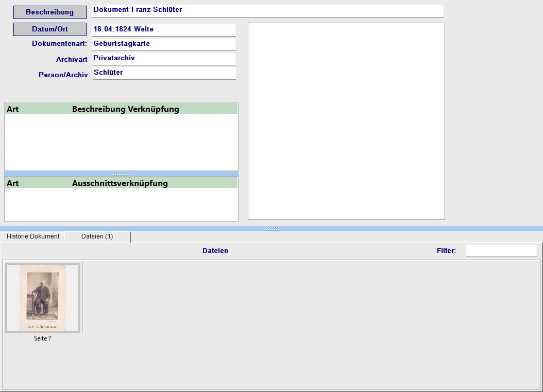Click the Person/Archiv field containing Schlüter
This screenshot has height=392, width=543.
[164, 73]
